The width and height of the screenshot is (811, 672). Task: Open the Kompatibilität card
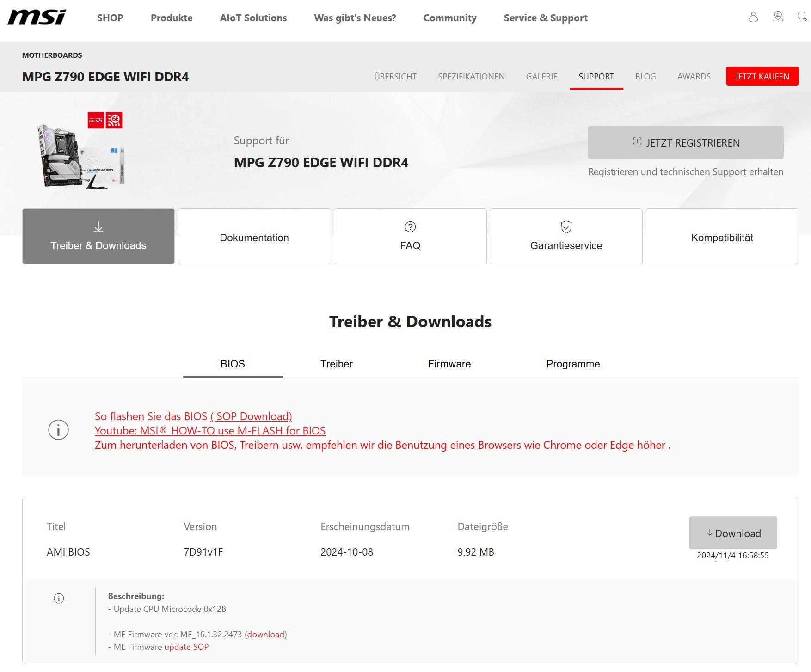[x=722, y=236]
